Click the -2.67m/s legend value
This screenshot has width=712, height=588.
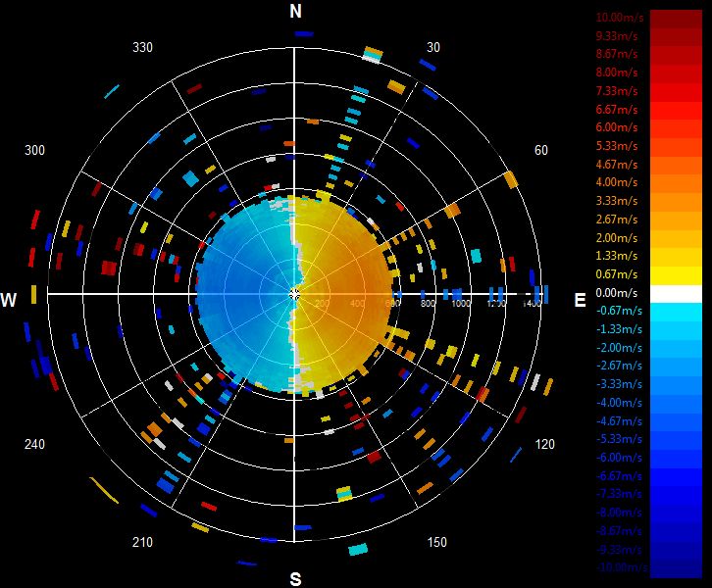pyautogui.click(x=619, y=366)
